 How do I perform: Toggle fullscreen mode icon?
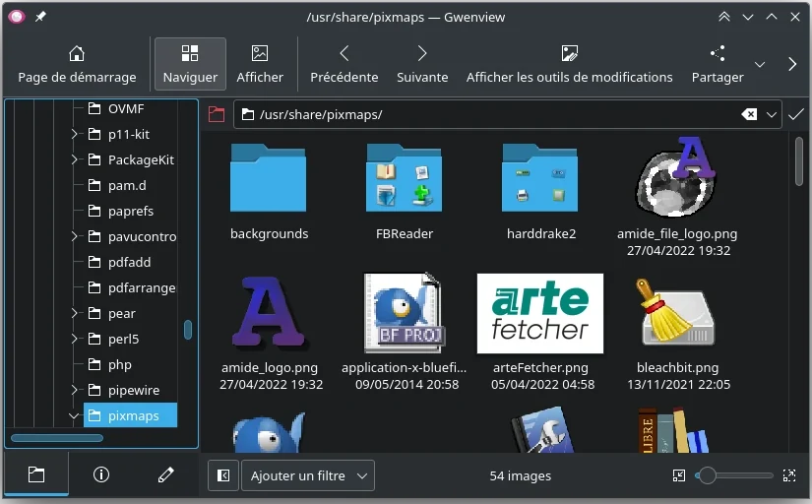[x=789, y=475]
